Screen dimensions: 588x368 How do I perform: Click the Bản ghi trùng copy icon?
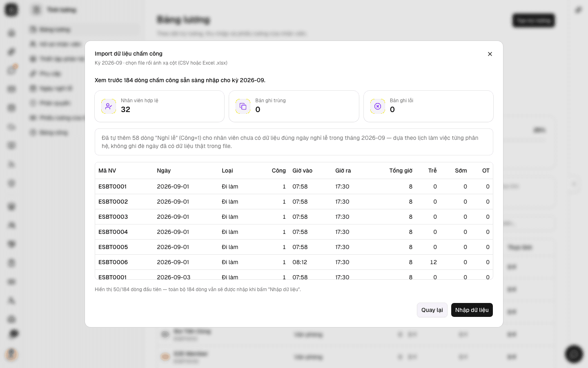pyautogui.click(x=243, y=106)
